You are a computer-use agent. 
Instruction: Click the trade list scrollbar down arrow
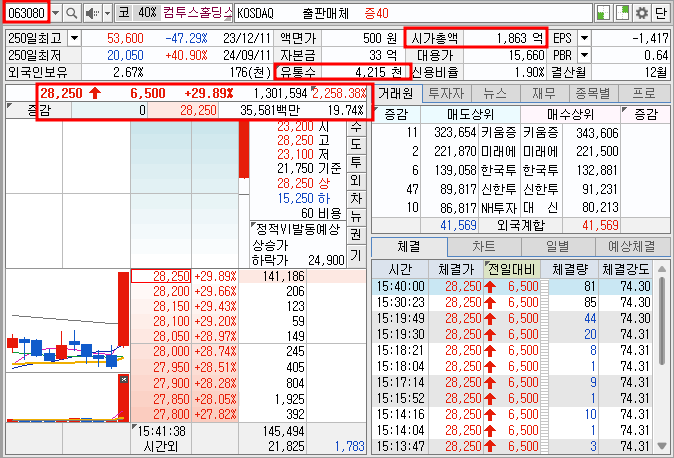pos(662,446)
